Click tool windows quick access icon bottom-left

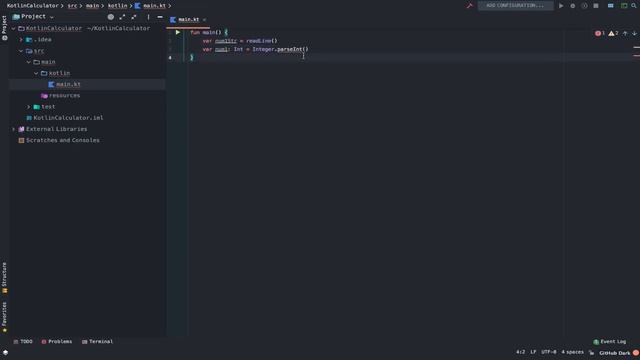pyautogui.click(x=5, y=352)
